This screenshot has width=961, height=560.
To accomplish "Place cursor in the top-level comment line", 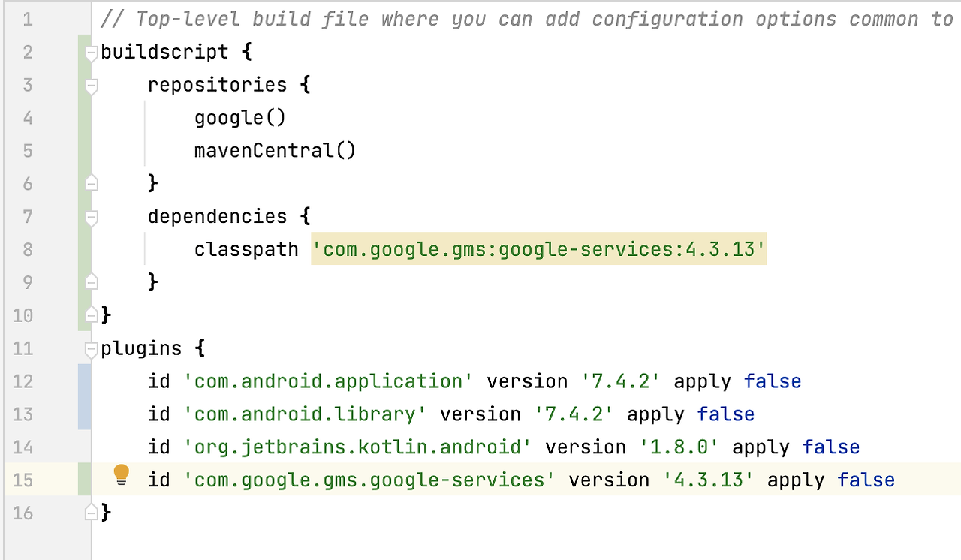I will [x=526, y=19].
